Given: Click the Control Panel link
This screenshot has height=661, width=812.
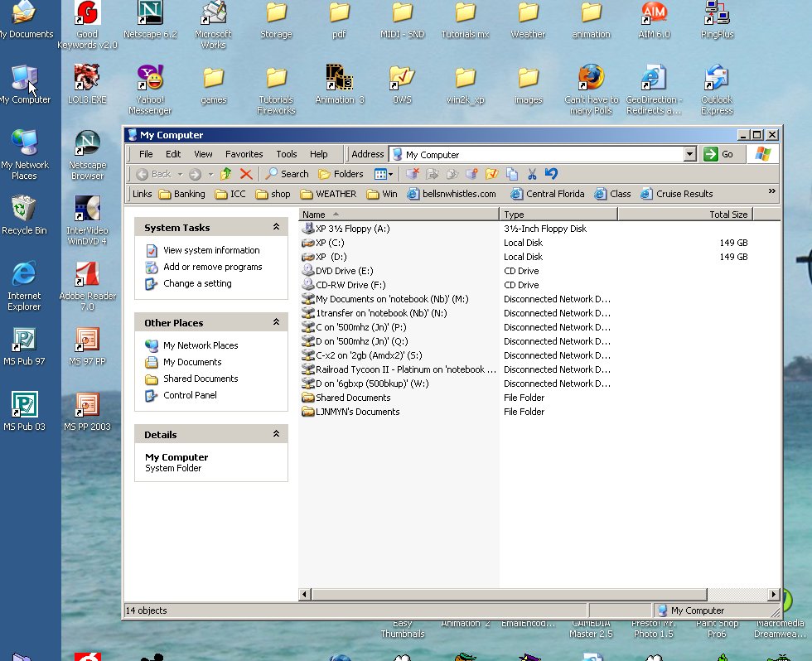Looking at the screenshot, I should point(190,395).
